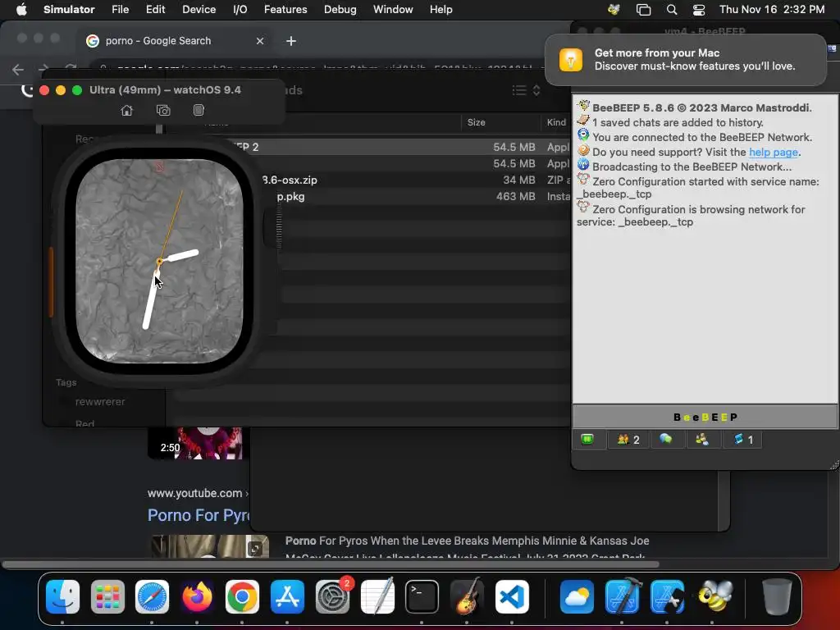Screen dimensions: 840x630
Task: Open the File menu
Action: pos(120,9)
